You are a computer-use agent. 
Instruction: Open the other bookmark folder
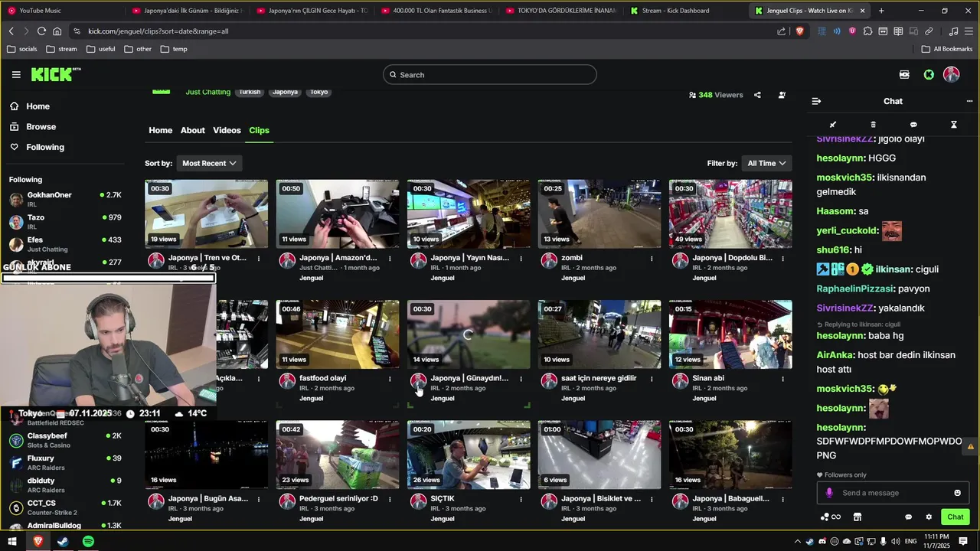point(138,49)
